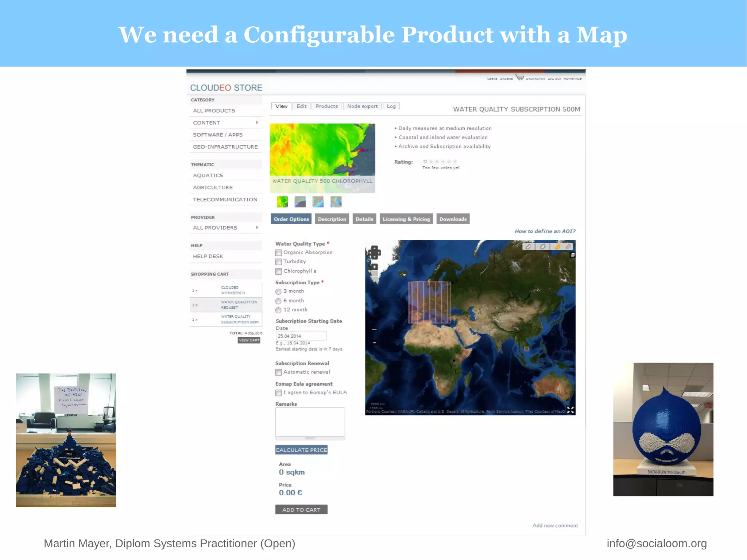Viewport: 747px width, 560px height.
Task: Check the Chlorophyll a checkbox
Action: coord(279,271)
